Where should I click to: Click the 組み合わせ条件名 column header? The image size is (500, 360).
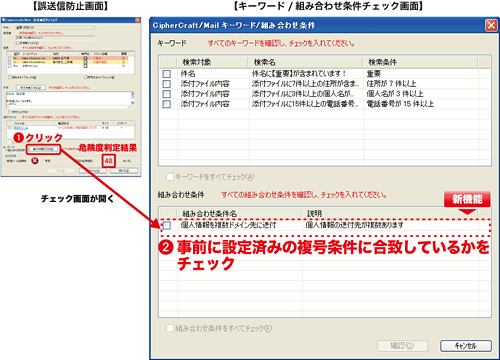[x=210, y=213]
